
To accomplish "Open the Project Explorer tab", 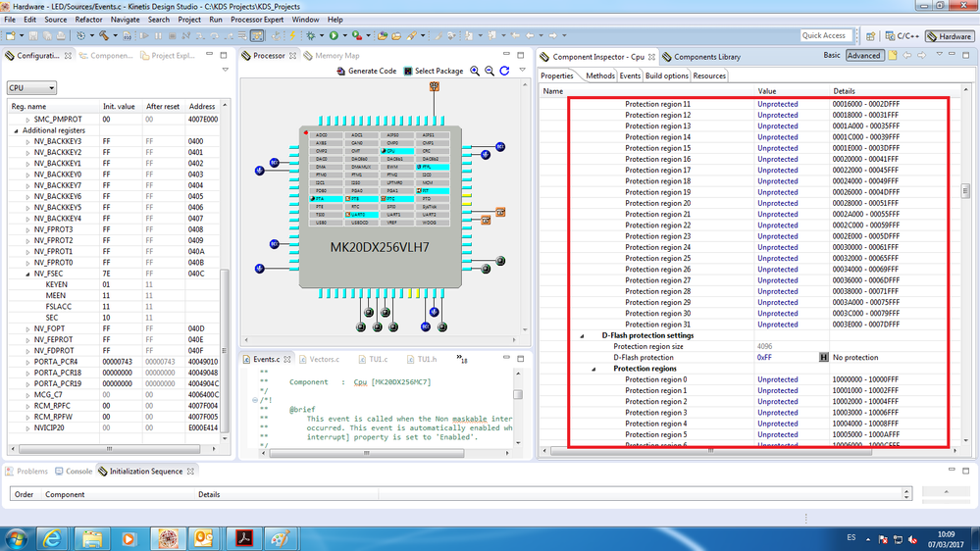I will point(168,56).
